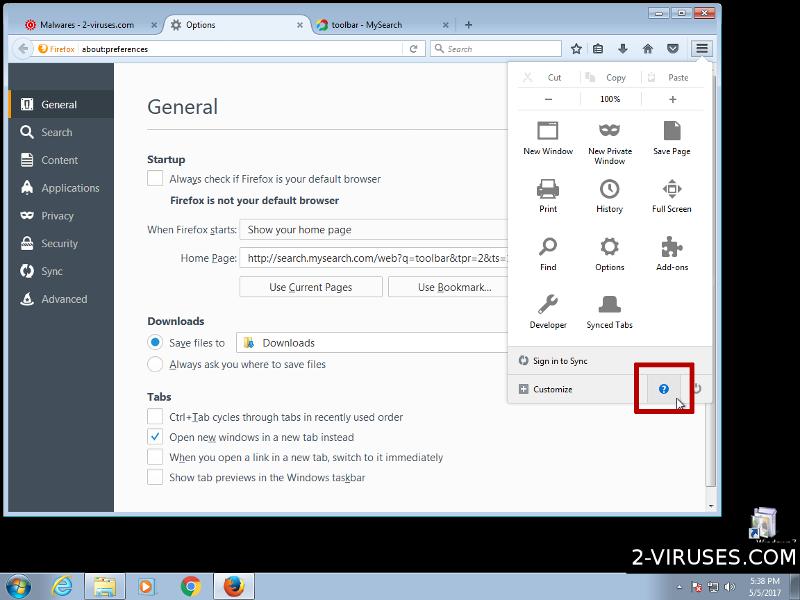
Task: Click the volume icon in tray
Action: (x=730, y=587)
